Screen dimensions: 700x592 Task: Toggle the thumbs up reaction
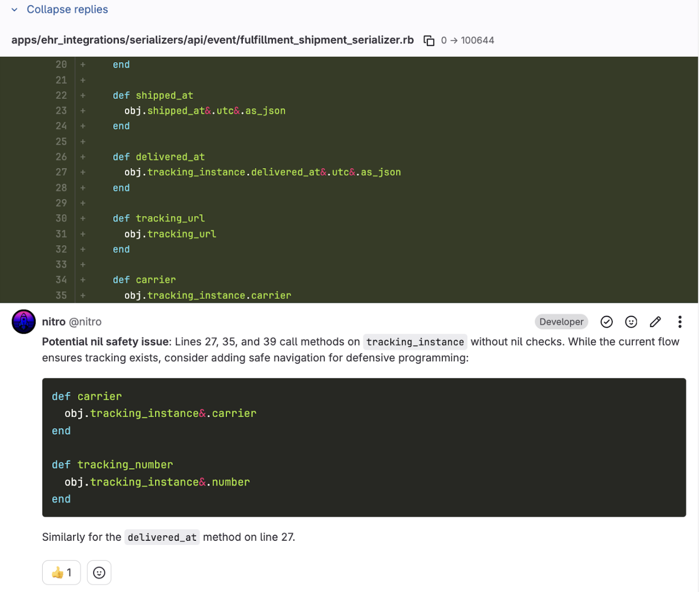61,572
